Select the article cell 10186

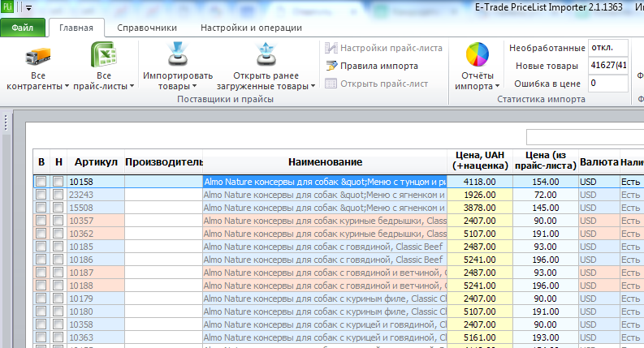pyautogui.click(x=96, y=260)
